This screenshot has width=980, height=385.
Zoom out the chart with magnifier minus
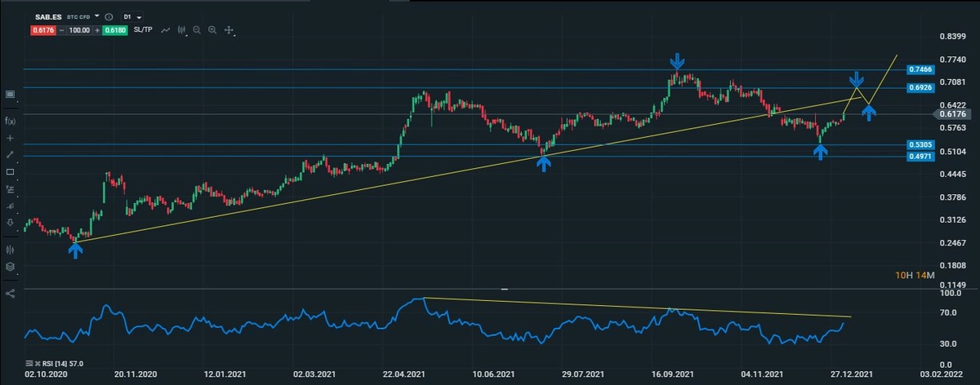(197, 30)
